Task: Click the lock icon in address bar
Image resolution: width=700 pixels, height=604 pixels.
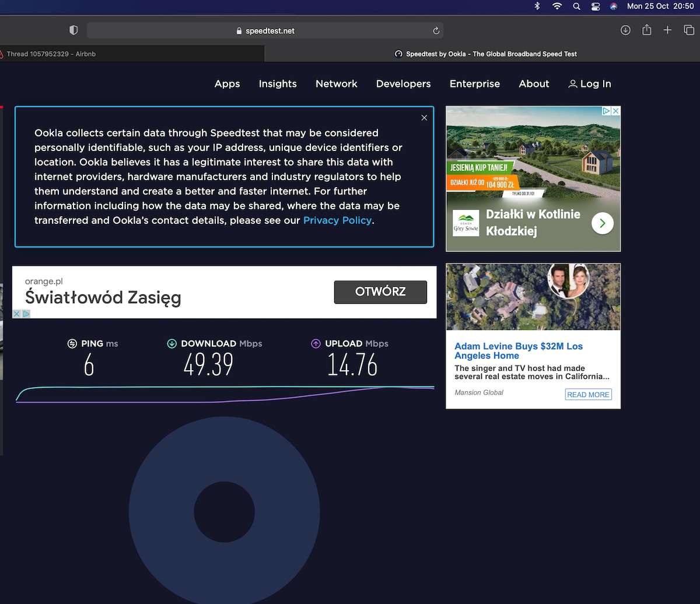Action: (239, 31)
